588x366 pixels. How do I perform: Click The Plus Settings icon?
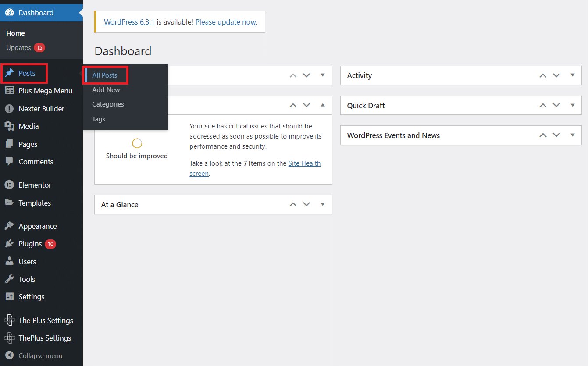point(9,320)
